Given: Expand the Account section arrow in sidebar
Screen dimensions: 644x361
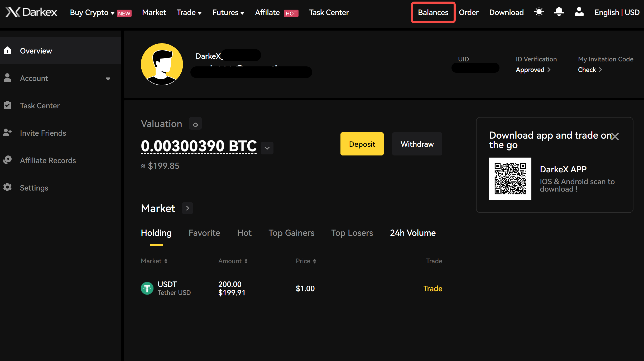Looking at the screenshot, I should click(x=108, y=79).
